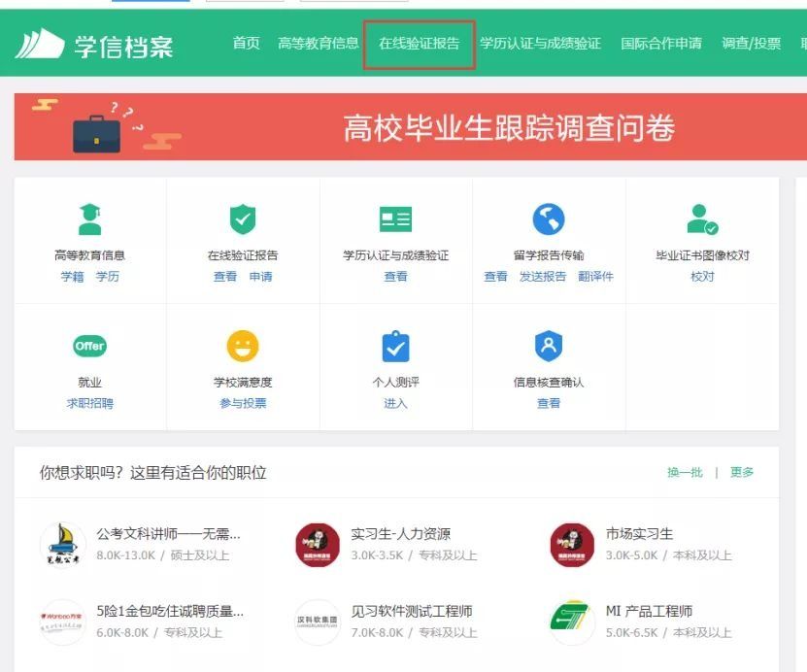This screenshot has width=807, height=672.
Task: Open the 市场实习生 job posting
Action: point(639,534)
